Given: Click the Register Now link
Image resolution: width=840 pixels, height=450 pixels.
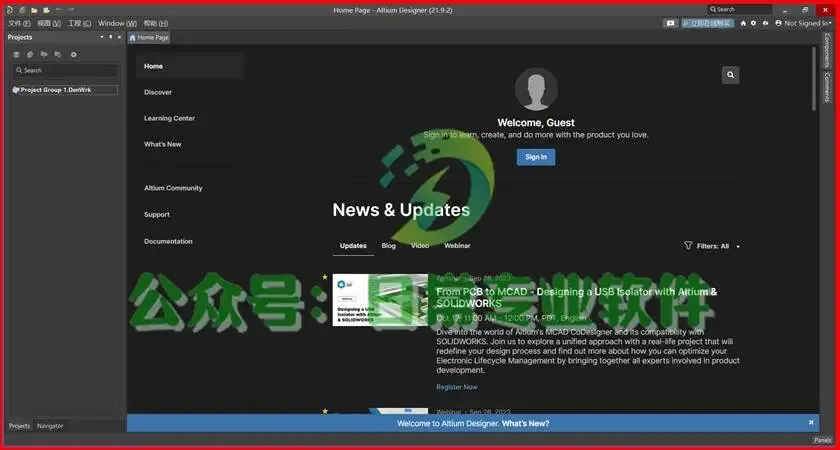Looking at the screenshot, I should tap(456, 387).
